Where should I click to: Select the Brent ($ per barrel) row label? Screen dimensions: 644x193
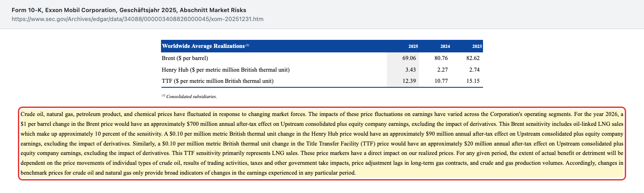click(185, 58)
